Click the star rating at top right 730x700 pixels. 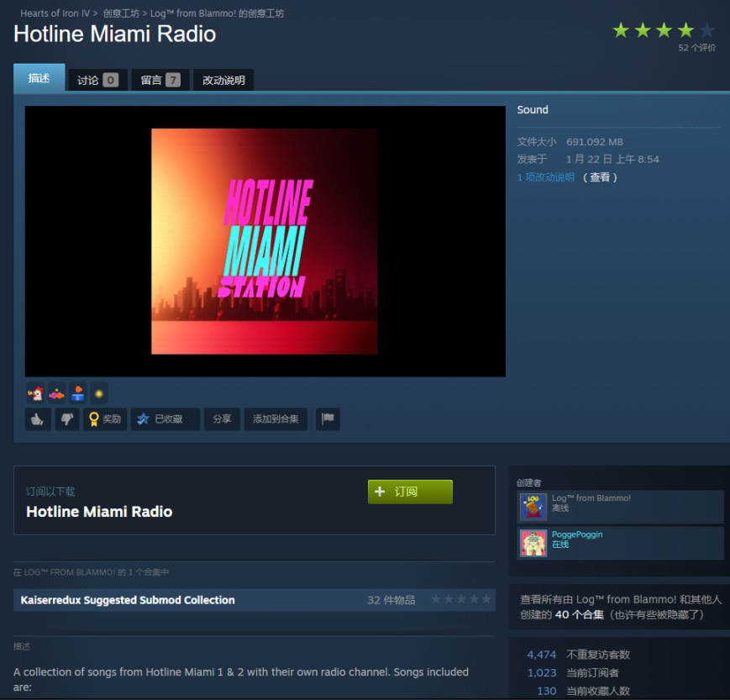664,30
